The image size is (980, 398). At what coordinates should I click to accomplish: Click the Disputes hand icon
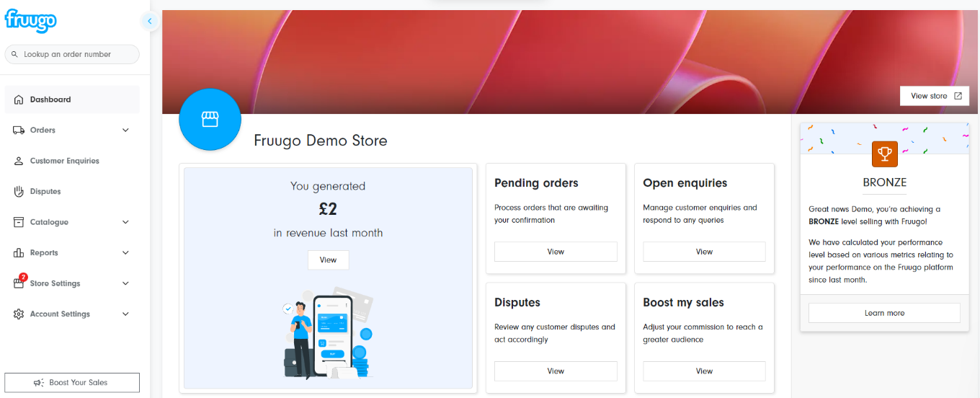point(19,192)
